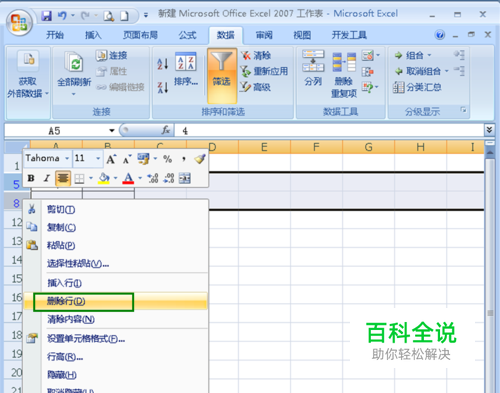Choose 复制 from context menu

pyautogui.click(x=116, y=228)
